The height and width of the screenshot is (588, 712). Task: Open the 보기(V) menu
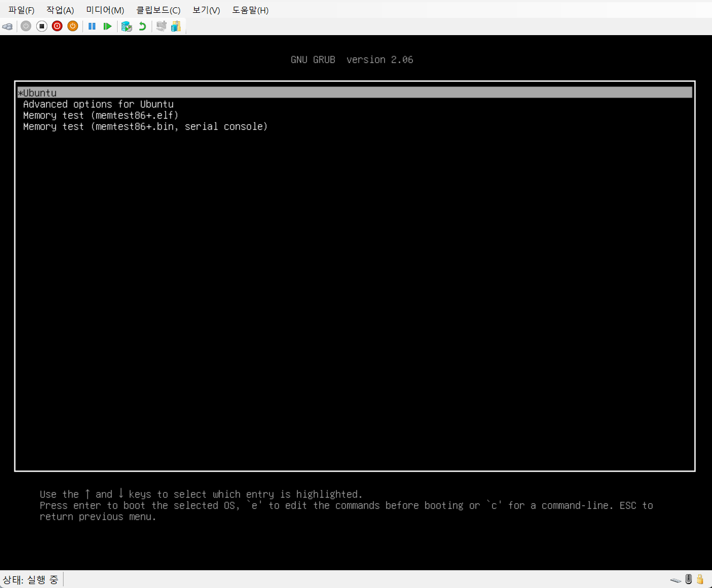tap(206, 10)
